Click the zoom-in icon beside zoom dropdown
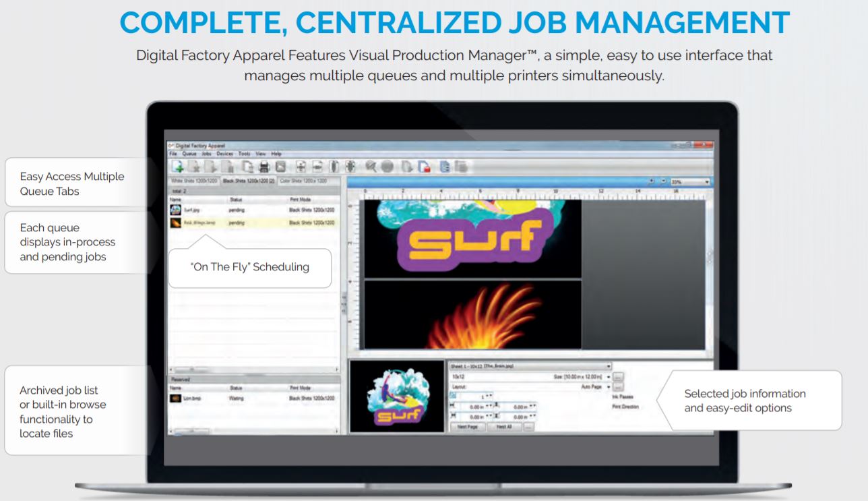Screen dimensions: 868x501 click(652, 181)
